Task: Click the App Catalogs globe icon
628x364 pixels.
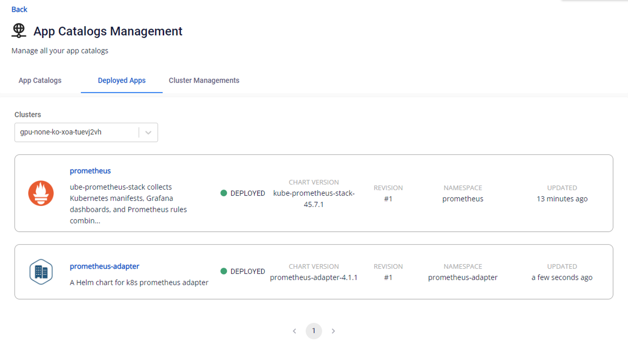Action: pos(19,31)
